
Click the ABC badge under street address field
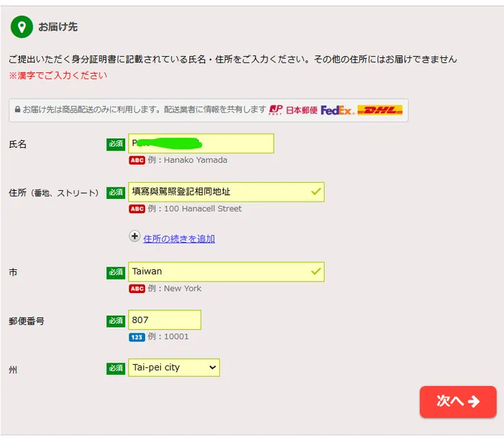click(x=137, y=209)
